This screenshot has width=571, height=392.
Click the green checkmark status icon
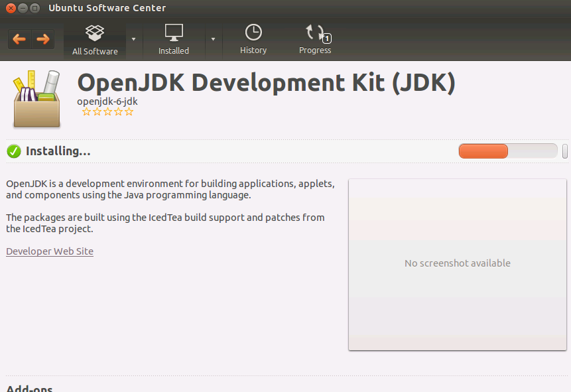click(x=14, y=151)
